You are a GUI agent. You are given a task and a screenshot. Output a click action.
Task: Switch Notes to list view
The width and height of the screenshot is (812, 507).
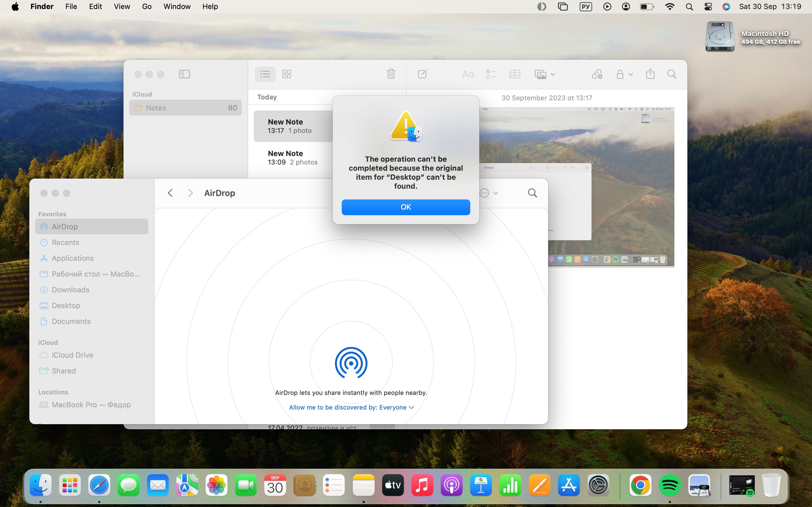point(265,74)
